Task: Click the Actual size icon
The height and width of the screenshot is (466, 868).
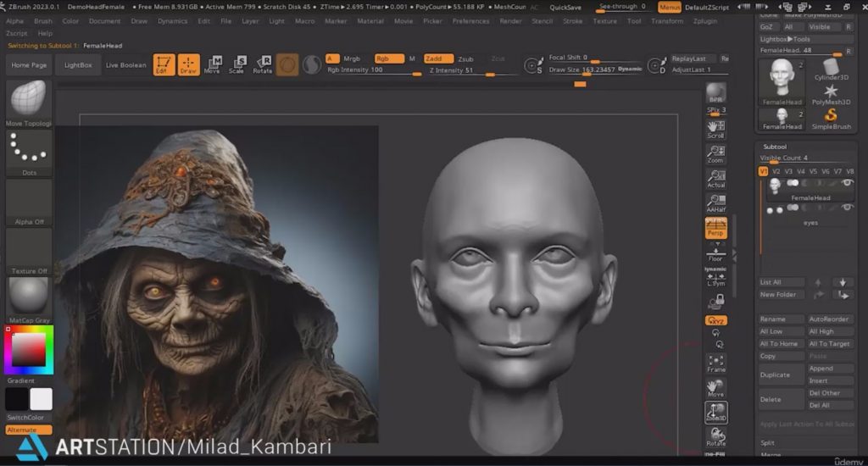Action: (x=715, y=179)
